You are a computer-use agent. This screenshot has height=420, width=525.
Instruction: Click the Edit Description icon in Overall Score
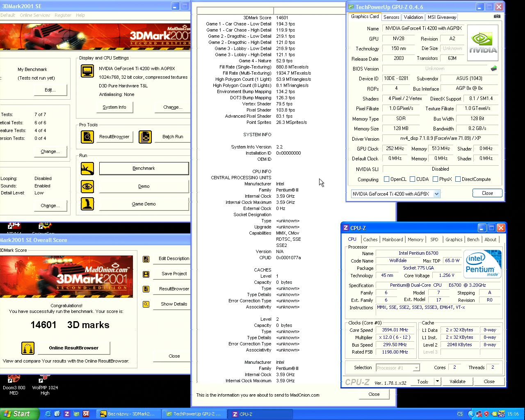coord(146,259)
